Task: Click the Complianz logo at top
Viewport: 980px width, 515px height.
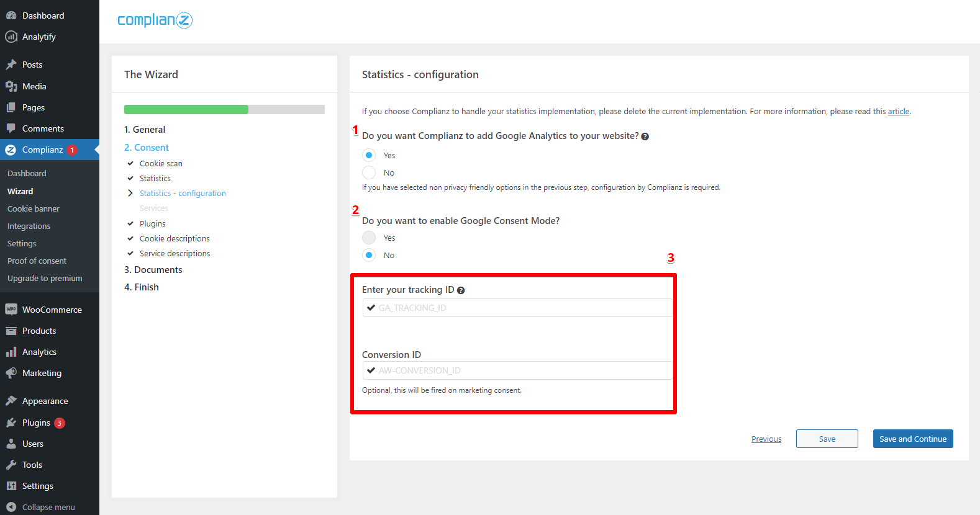Action: coord(155,20)
